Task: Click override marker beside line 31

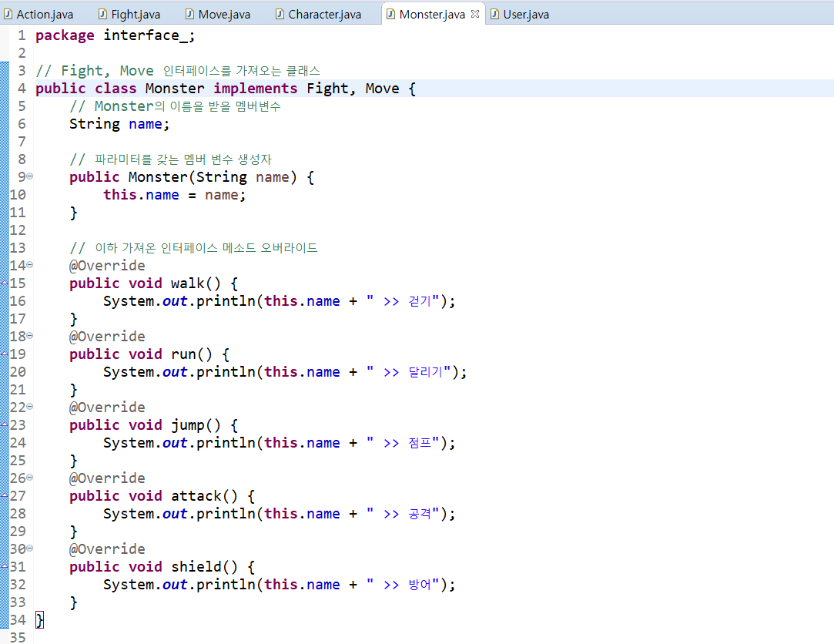Action: [x=5, y=565]
